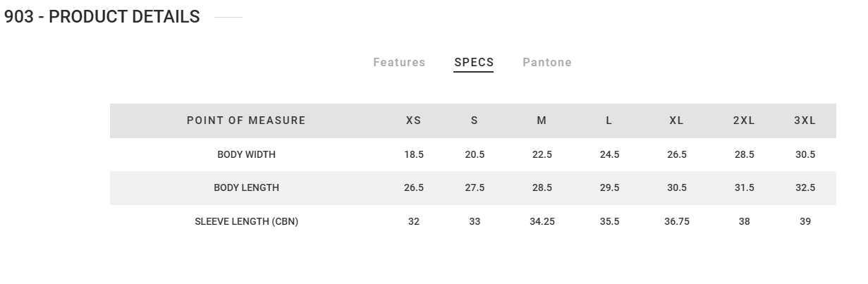
Task: Select the M size column header
Action: 542,121
